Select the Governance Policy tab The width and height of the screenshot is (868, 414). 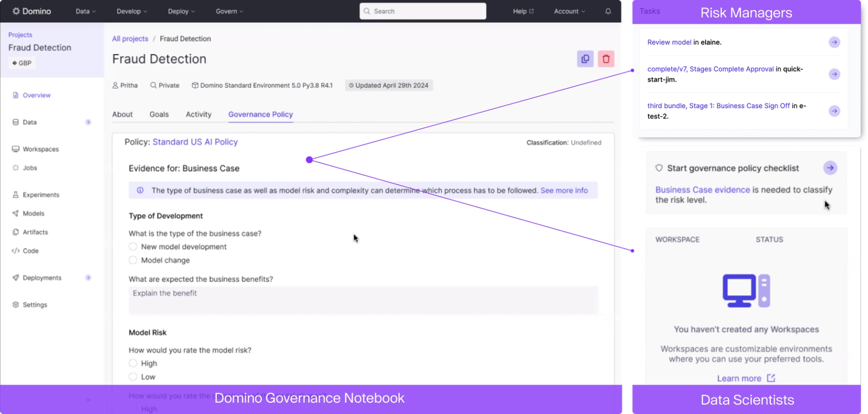260,114
